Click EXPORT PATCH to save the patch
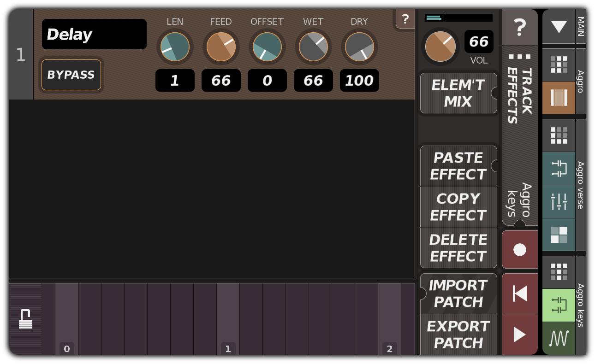Image resolution: width=595 pixels, height=364 pixels. tap(458, 335)
